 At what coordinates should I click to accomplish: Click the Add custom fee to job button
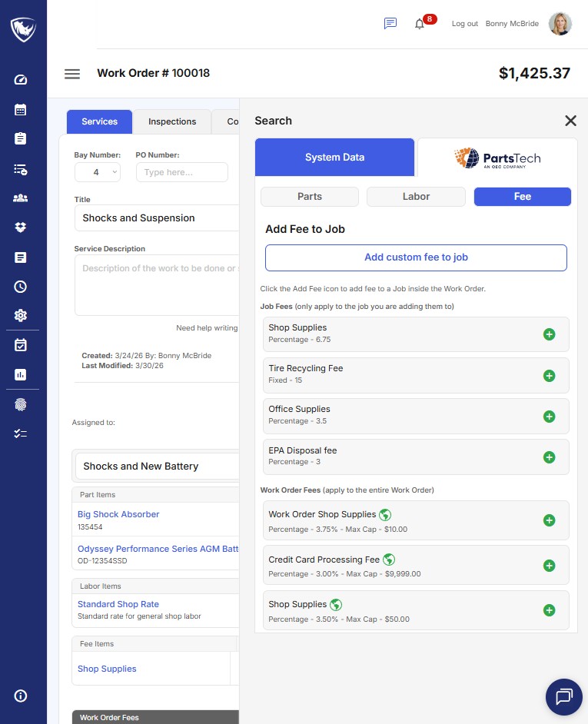coord(416,257)
